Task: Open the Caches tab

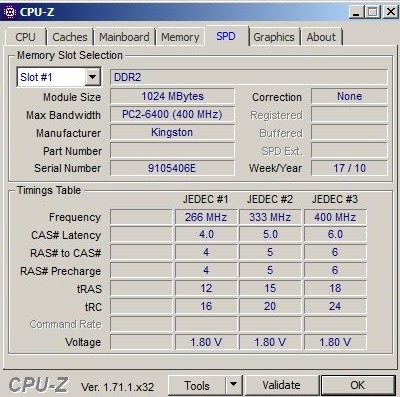Action: point(70,37)
